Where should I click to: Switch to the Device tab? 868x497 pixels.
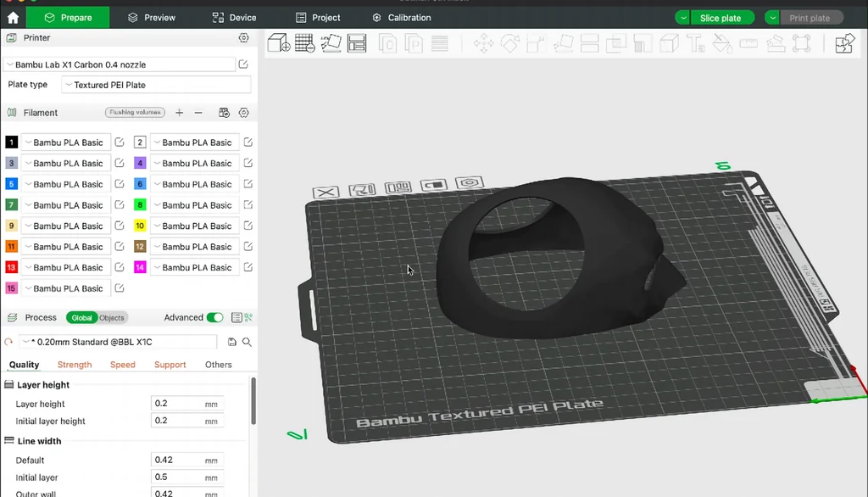click(234, 18)
